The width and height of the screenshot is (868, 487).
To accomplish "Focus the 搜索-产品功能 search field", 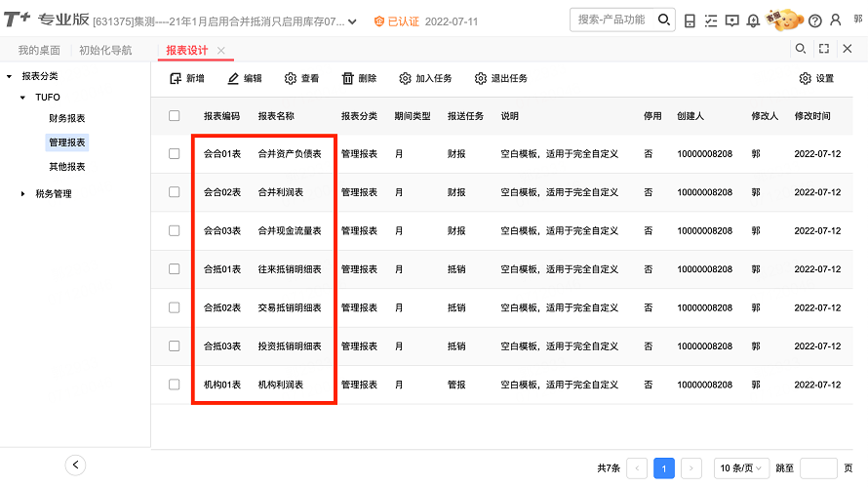I will click(614, 20).
